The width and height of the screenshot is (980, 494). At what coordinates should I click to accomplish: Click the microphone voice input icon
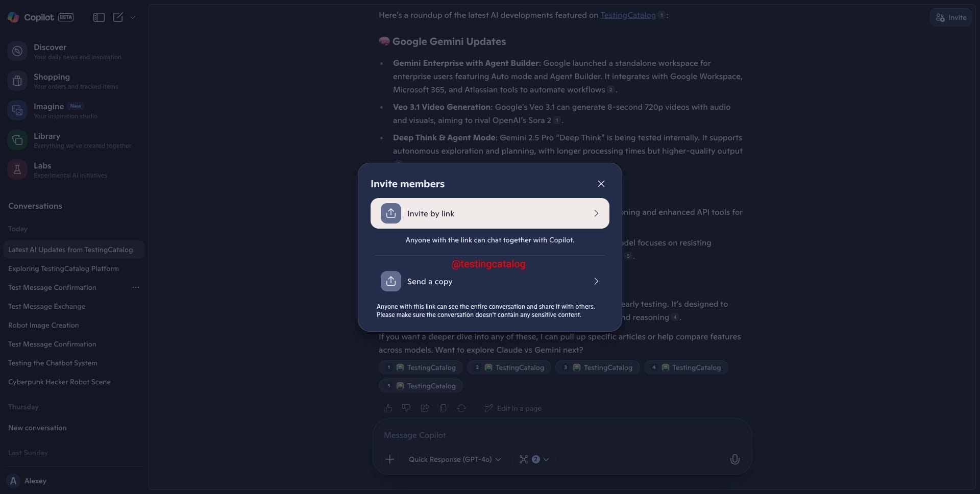pos(735,459)
